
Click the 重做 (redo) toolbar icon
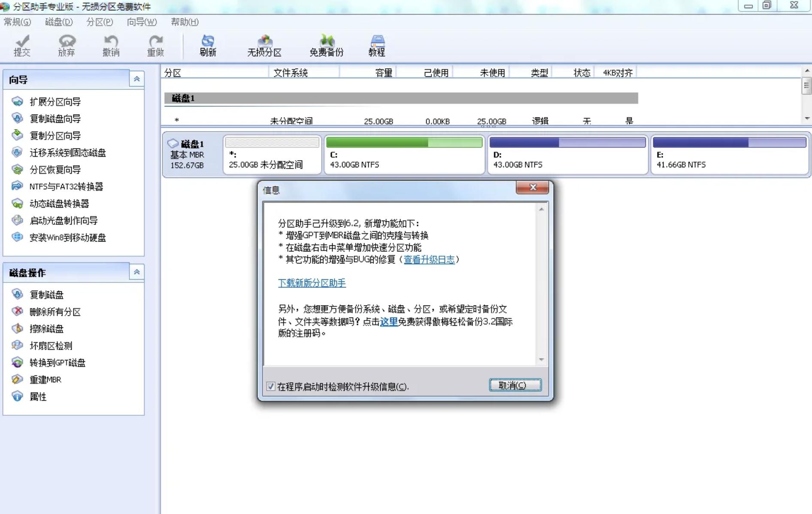pyautogui.click(x=155, y=45)
